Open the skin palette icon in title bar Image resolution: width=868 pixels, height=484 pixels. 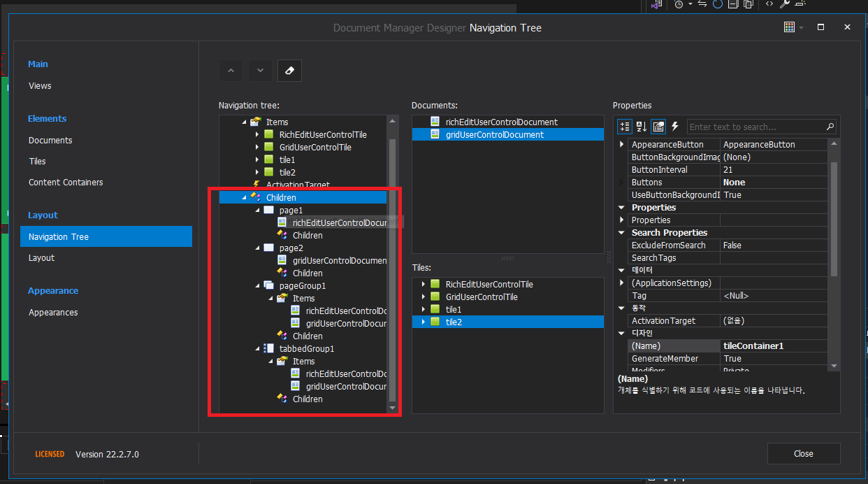point(789,27)
